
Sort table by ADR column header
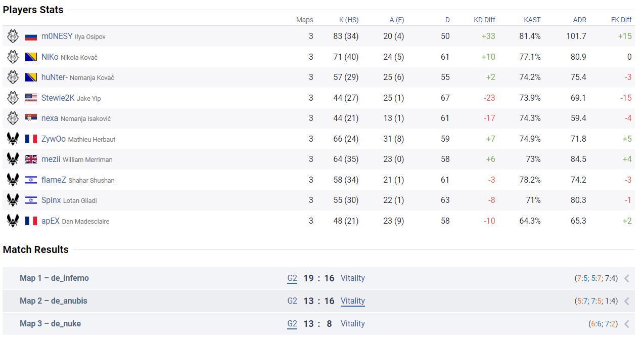pos(579,20)
